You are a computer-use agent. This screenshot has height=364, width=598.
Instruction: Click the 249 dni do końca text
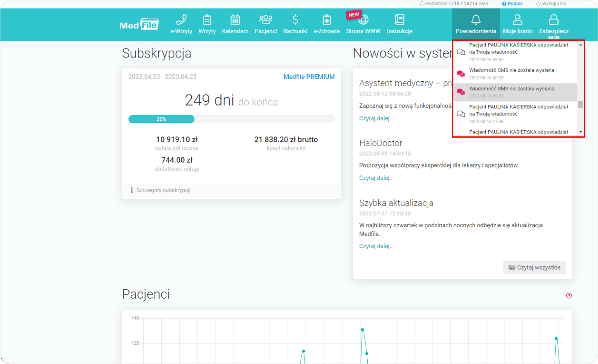pyautogui.click(x=232, y=100)
